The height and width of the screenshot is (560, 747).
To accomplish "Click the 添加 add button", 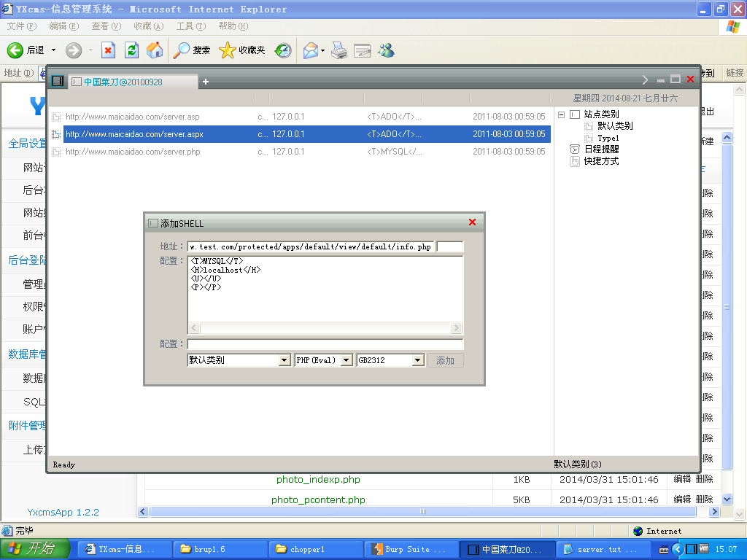I will click(445, 360).
